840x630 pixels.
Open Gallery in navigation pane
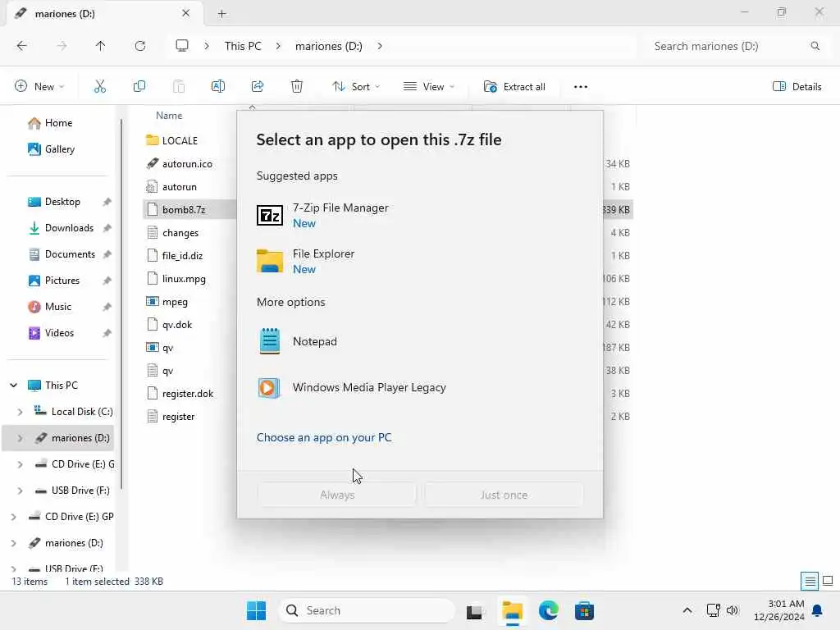click(x=59, y=149)
